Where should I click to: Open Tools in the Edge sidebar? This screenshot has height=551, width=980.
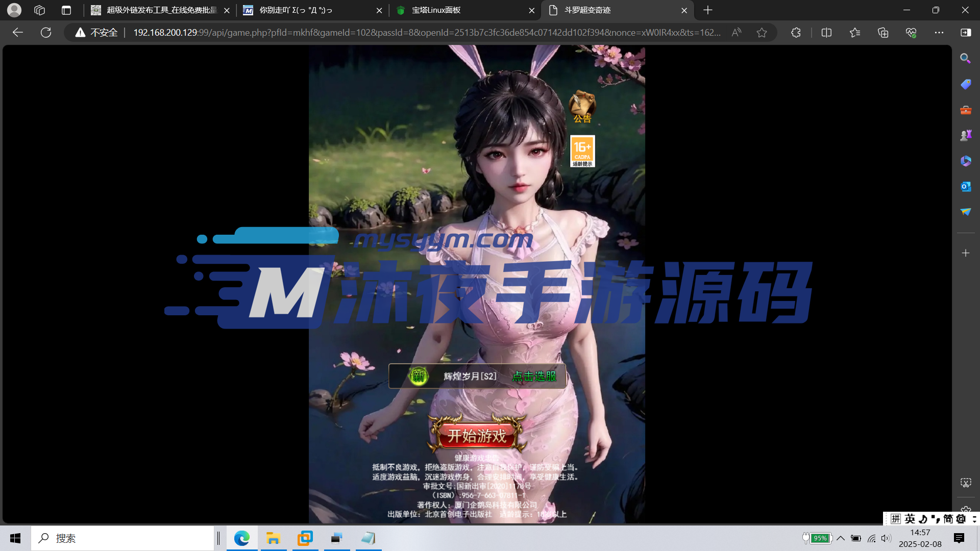(x=965, y=110)
